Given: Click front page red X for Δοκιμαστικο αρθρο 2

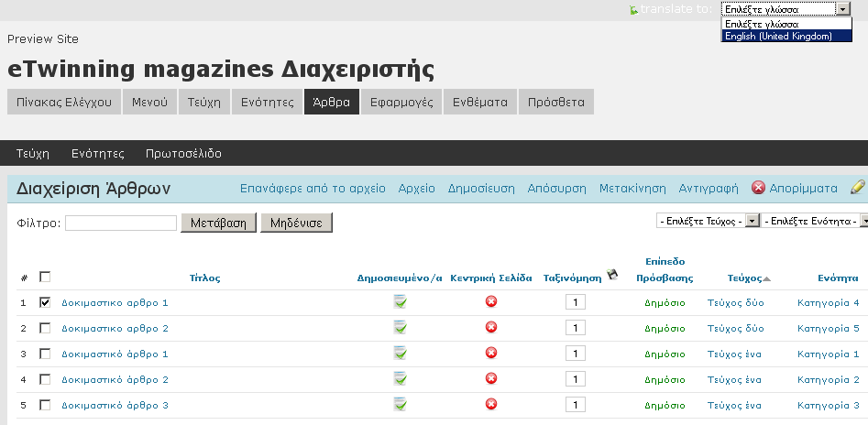Looking at the screenshot, I should (x=491, y=327).
